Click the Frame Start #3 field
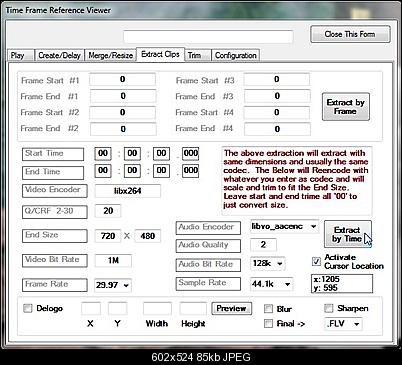 tap(277, 80)
